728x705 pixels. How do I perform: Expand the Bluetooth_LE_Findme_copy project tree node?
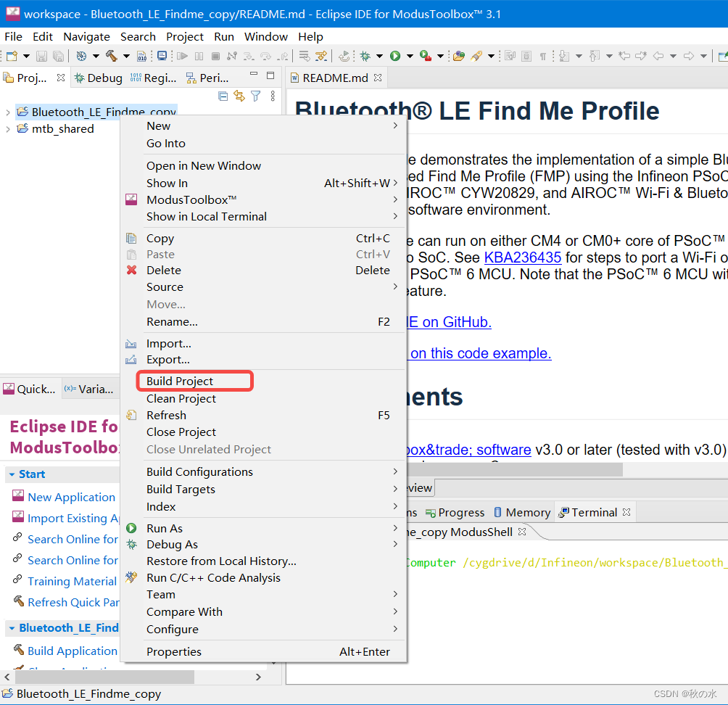7,112
